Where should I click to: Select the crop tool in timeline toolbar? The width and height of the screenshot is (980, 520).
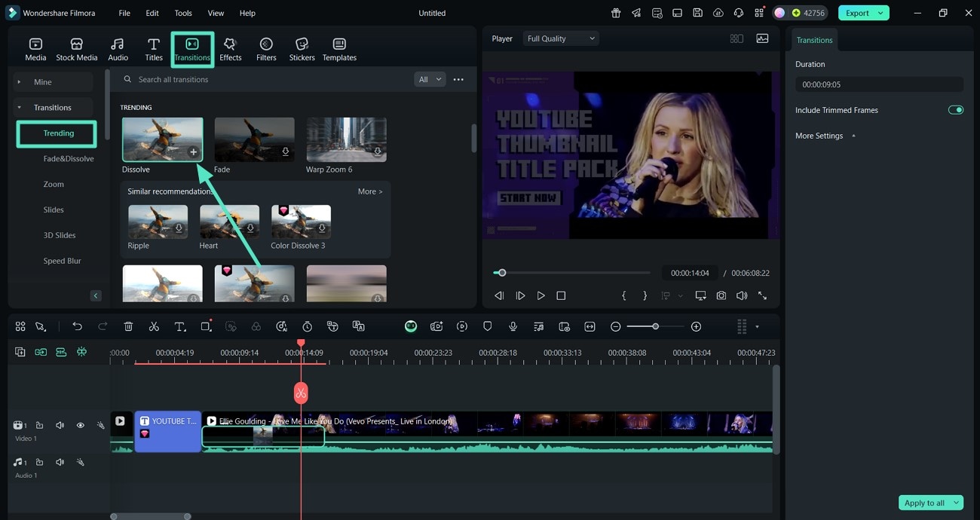coord(206,326)
